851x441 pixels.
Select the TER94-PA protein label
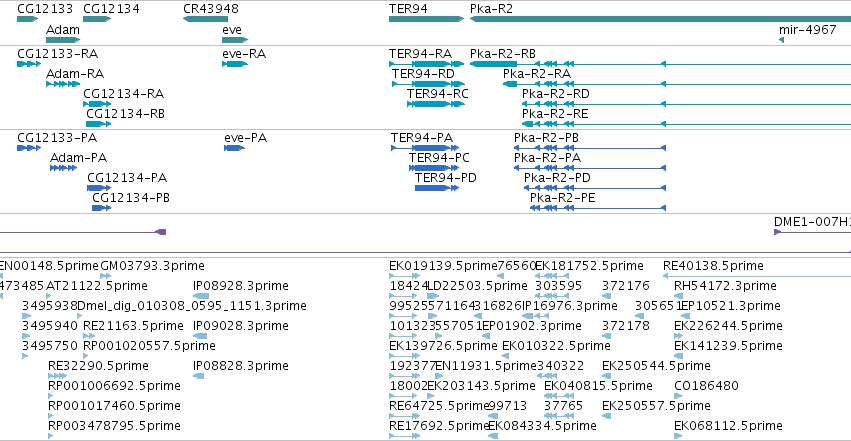pos(422,138)
